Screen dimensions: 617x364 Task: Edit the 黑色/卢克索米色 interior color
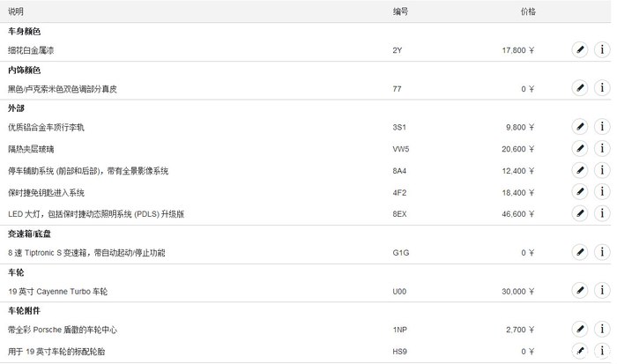pyautogui.click(x=580, y=88)
